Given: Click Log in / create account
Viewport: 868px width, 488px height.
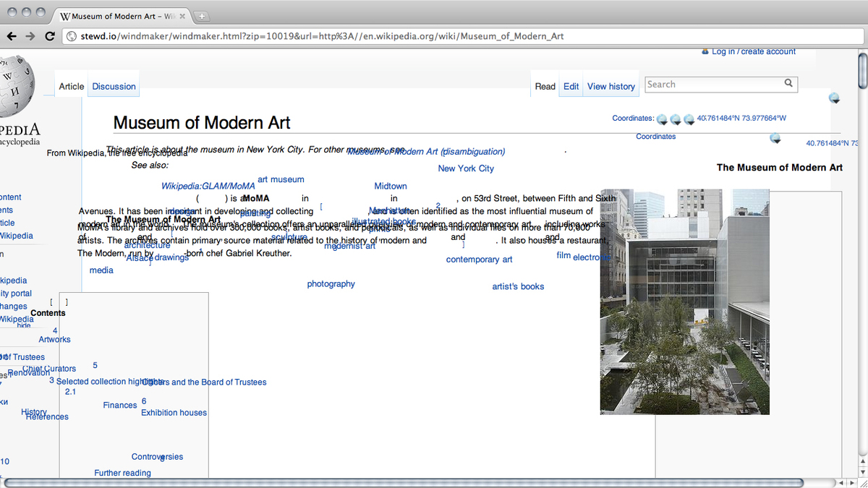Looking at the screenshot, I should [754, 51].
